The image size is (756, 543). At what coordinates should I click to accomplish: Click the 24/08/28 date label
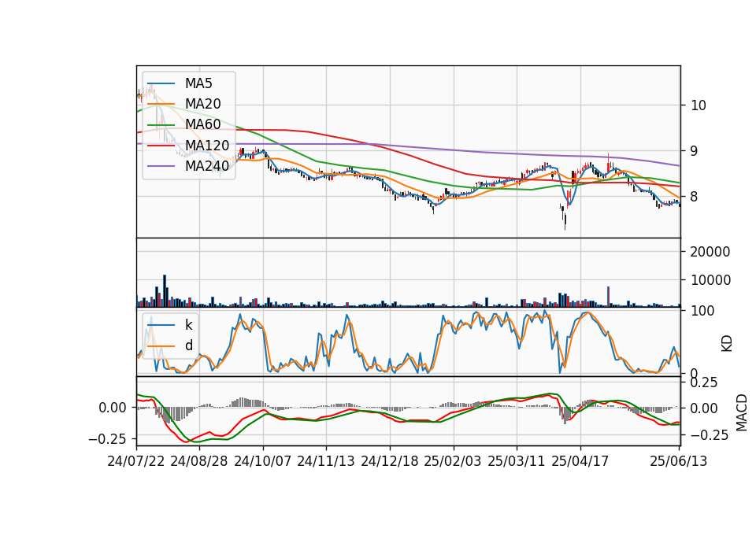tap(199, 461)
